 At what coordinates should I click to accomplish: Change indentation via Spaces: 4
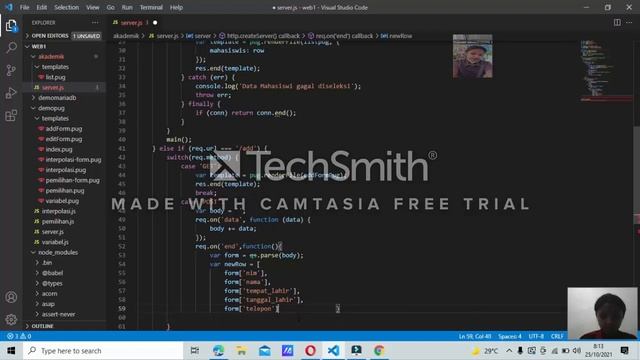coord(510,336)
